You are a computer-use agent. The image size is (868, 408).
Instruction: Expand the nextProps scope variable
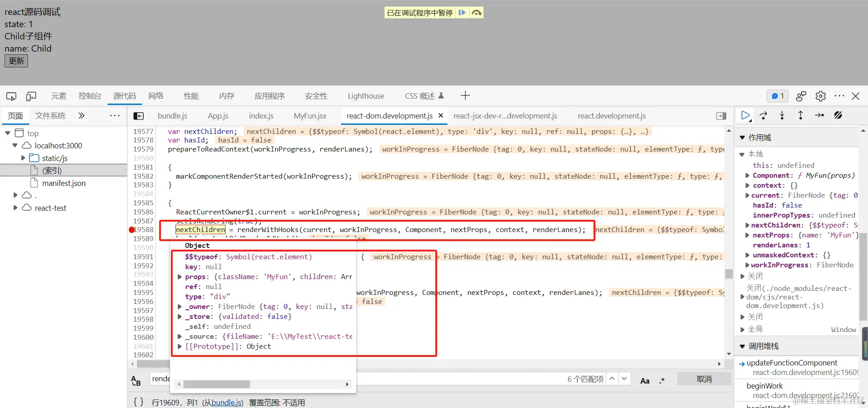click(747, 235)
